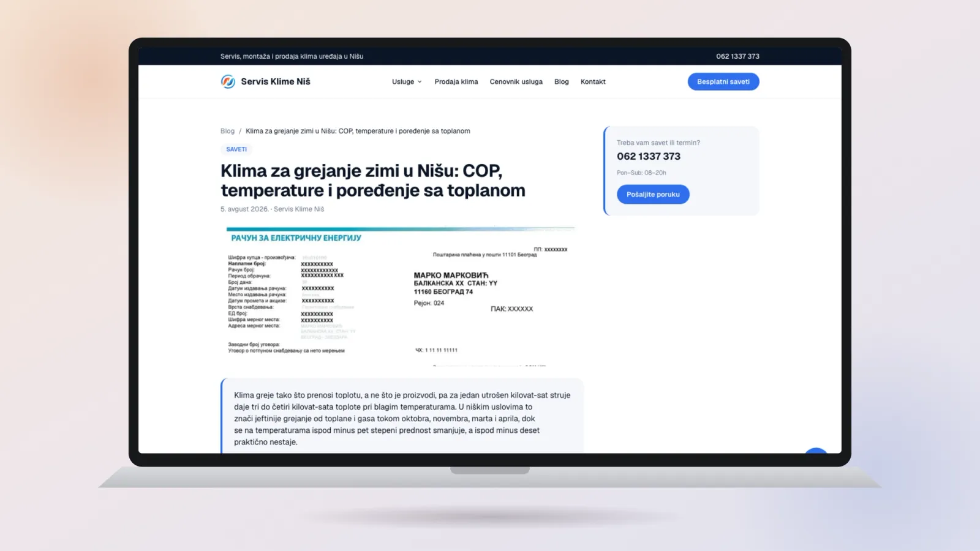
Task: Click the working hours text Pon–Sub: 08–20h
Action: [x=641, y=173]
